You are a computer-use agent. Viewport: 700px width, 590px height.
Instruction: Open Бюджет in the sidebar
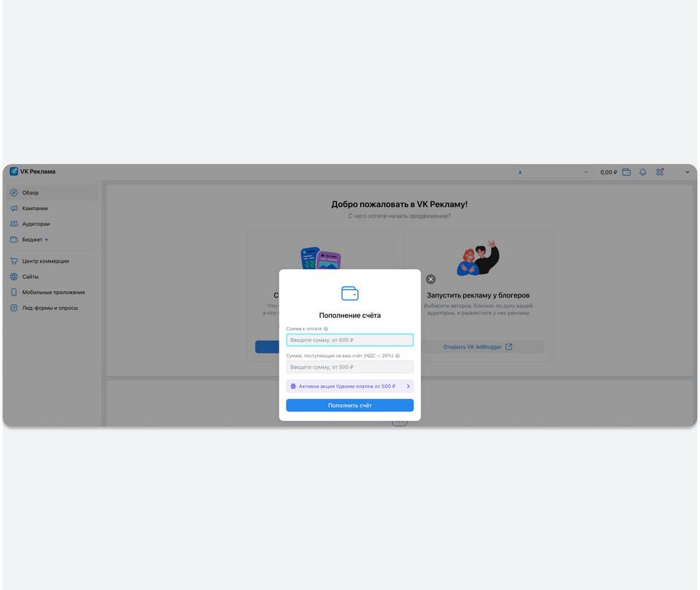click(x=52, y=240)
